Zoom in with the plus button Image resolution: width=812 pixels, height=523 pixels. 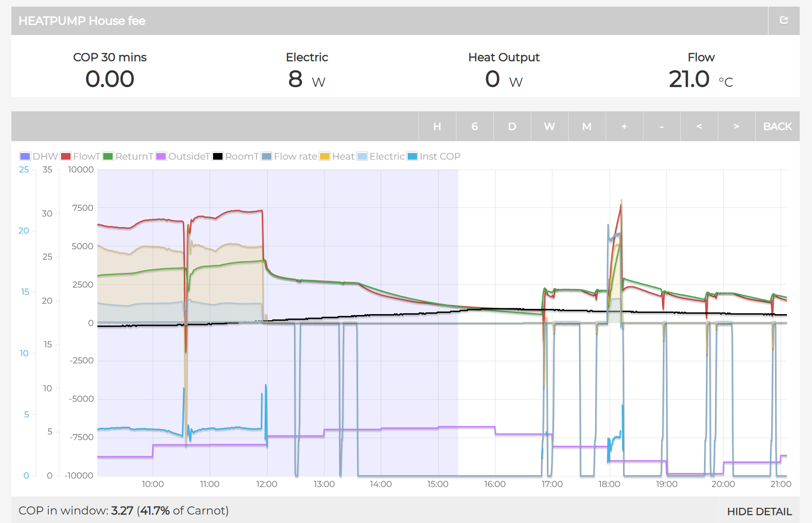(624, 126)
